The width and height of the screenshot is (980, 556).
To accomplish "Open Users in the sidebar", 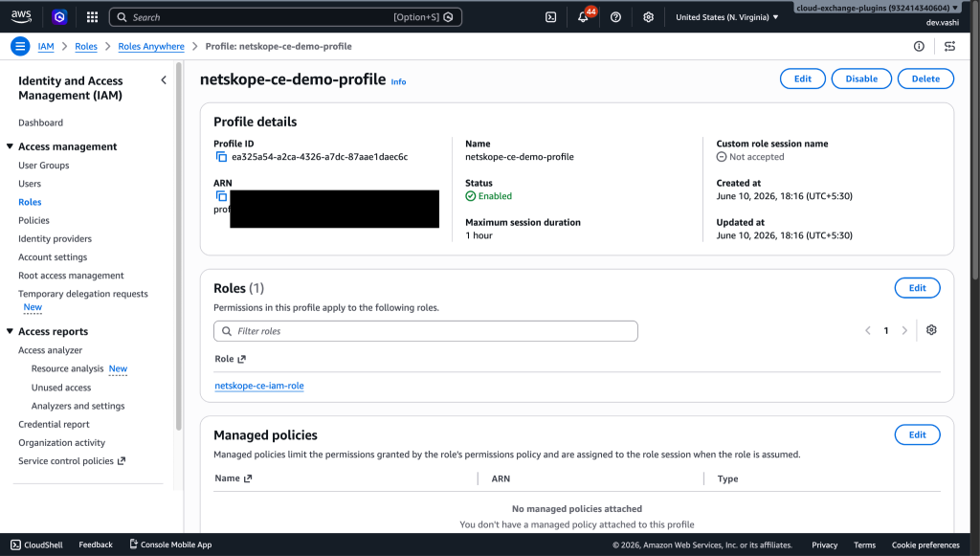I will tap(30, 184).
